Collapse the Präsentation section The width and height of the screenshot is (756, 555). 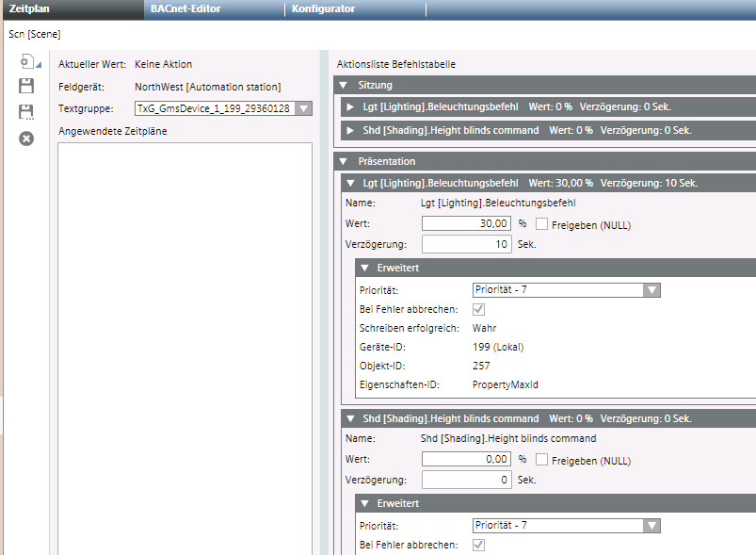pos(346,162)
